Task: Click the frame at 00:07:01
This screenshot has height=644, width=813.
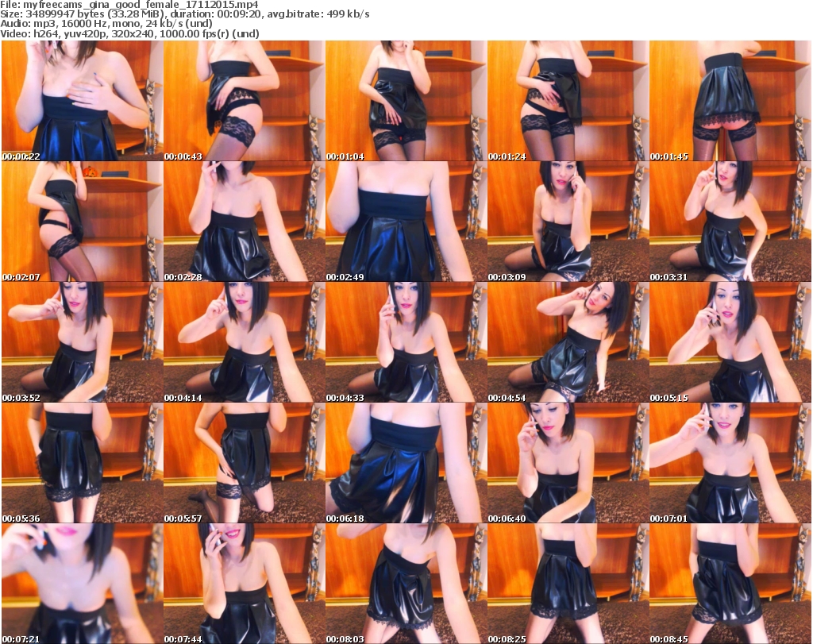Action: (x=730, y=463)
